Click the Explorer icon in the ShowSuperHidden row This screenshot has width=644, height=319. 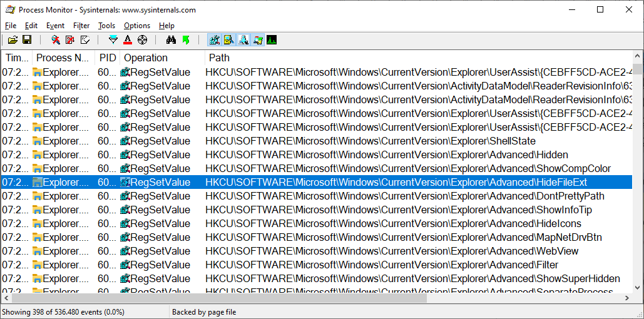point(38,279)
